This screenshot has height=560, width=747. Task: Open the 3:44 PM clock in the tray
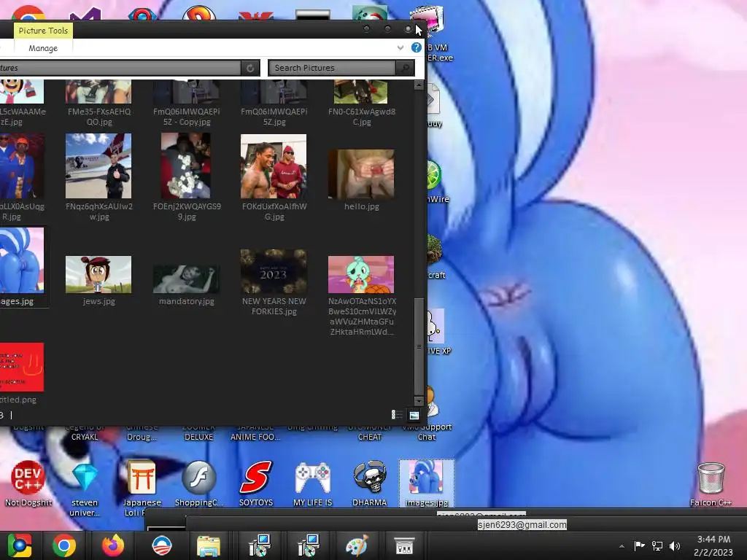click(713, 545)
